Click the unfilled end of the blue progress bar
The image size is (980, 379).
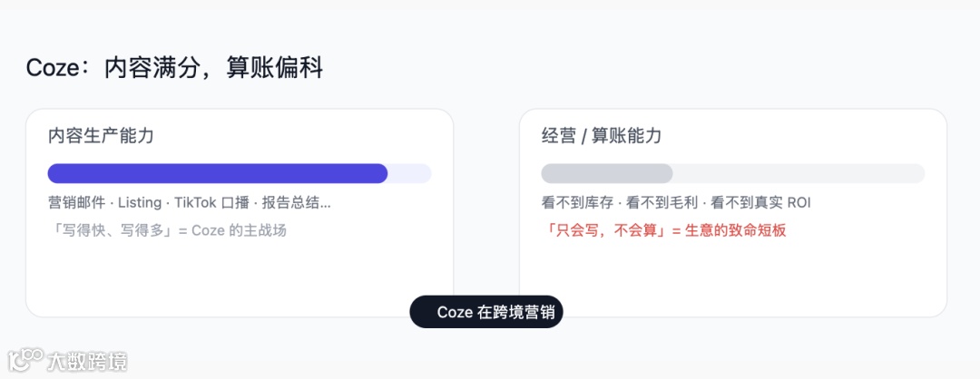410,173
